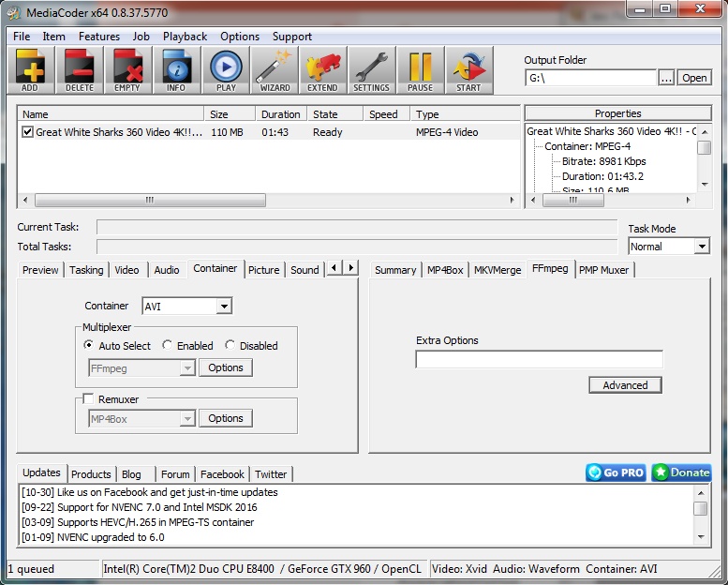
Task: Open the Twitter tab
Action: pos(271,474)
